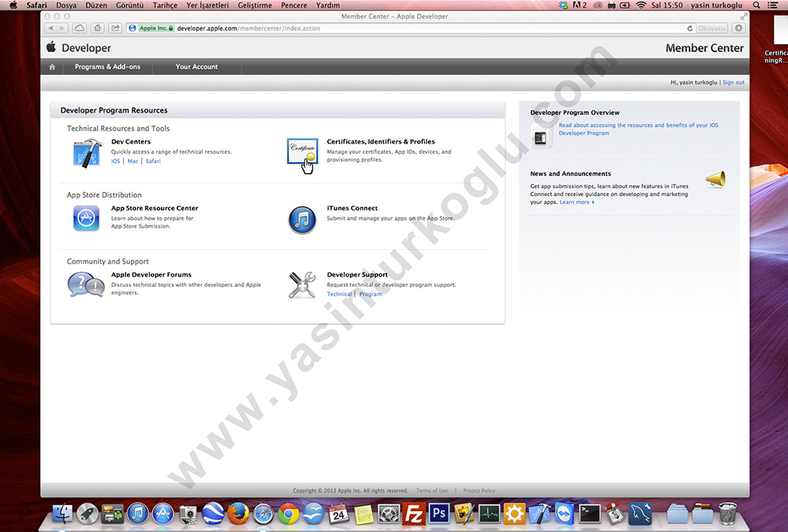This screenshot has width=788, height=532.
Task: Click the Developer Support tools icon
Action: (x=302, y=285)
